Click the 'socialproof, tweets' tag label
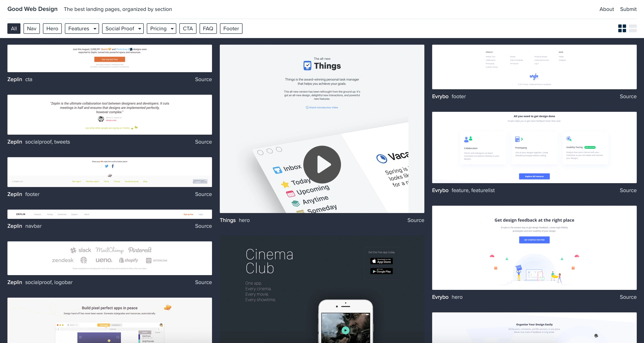 click(x=47, y=142)
